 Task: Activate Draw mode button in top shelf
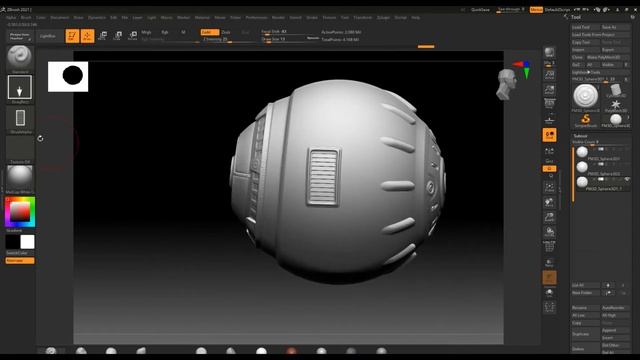87,36
